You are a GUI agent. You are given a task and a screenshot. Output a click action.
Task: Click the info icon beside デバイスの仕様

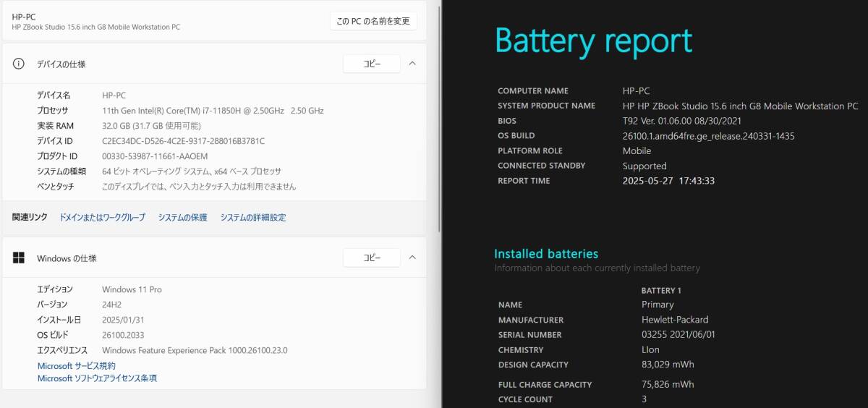(x=19, y=64)
